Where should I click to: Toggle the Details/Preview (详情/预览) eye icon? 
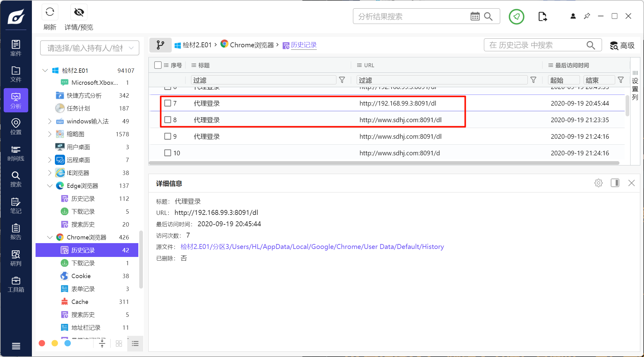click(79, 12)
